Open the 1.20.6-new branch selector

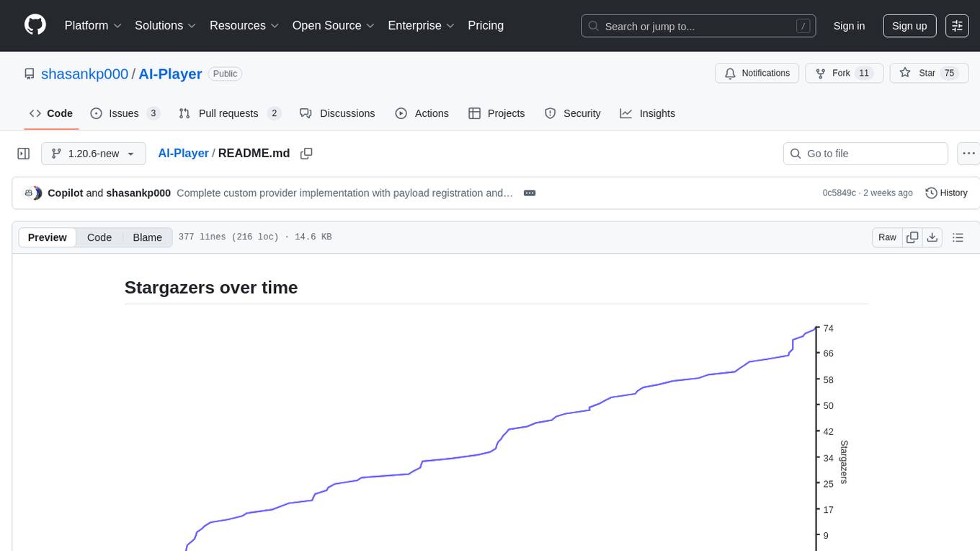[94, 154]
